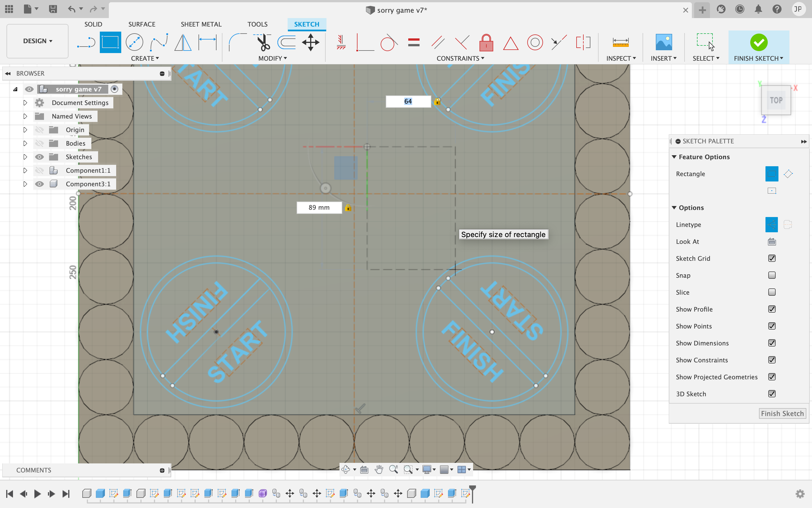The image size is (812, 508).
Task: Click the FINISH SKETCH toolbar button
Action: coord(759,47)
